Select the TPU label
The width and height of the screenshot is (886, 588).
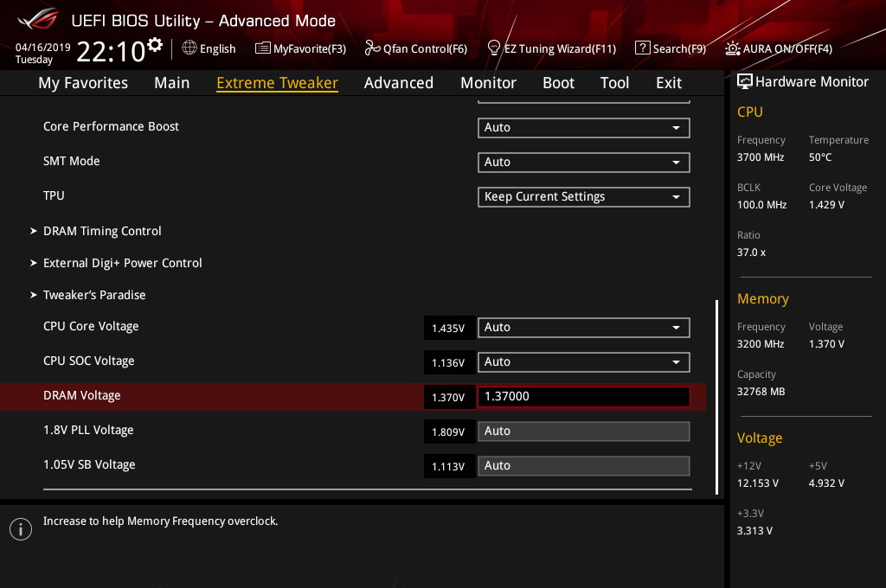click(54, 195)
